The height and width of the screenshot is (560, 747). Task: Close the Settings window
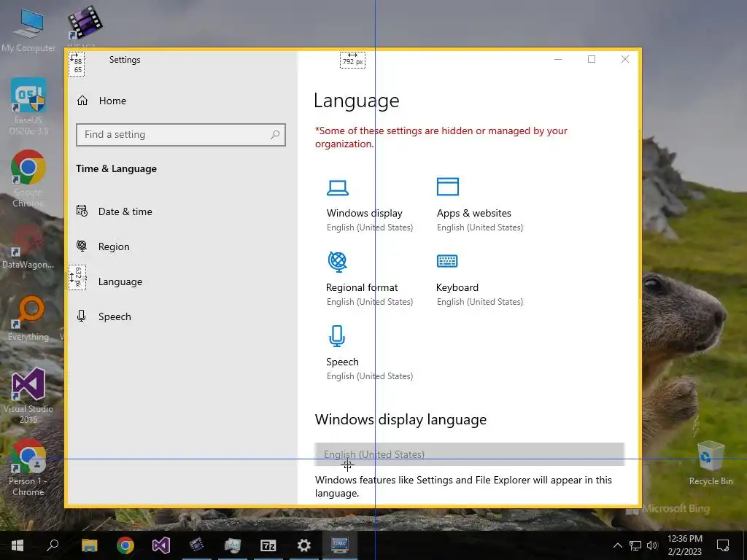pyautogui.click(x=625, y=59)
